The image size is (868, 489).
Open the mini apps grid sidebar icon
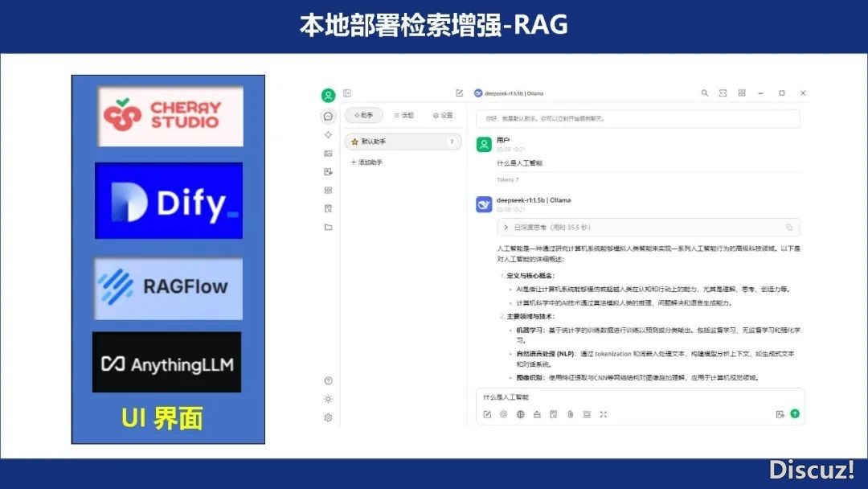(328, 190)
